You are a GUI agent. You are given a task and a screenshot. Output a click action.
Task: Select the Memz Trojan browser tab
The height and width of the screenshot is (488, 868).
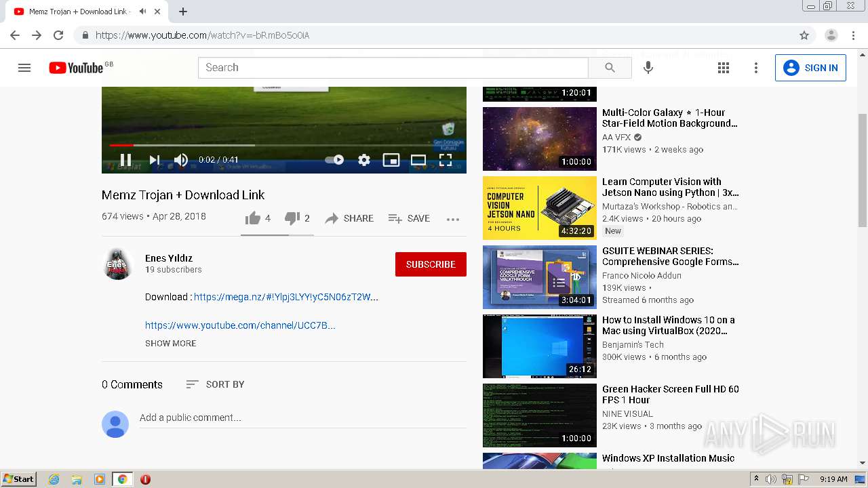(88, 12)
